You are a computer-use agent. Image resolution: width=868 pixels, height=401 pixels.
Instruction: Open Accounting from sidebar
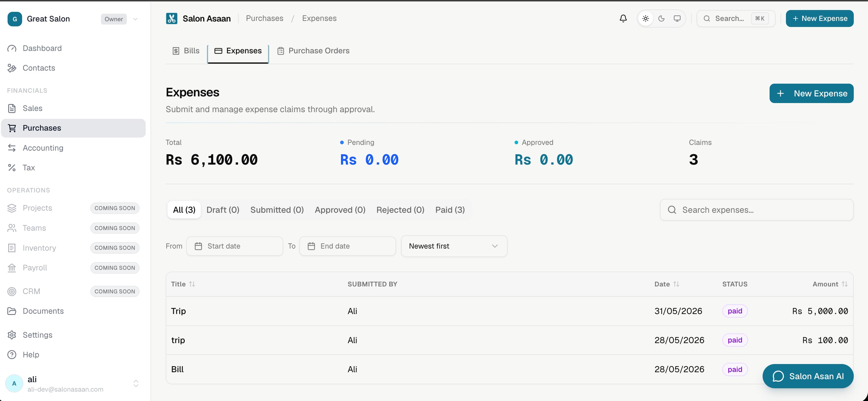pos(73,148)
